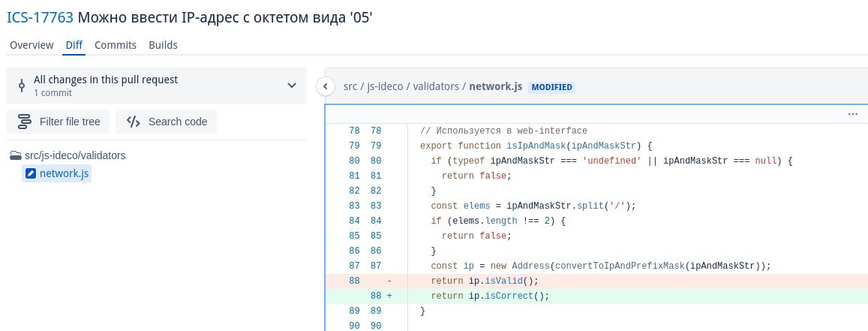This screenshot has height=331, width=868.
Task: Click the code brackets icon in Search code
Action: coord(134,122)
